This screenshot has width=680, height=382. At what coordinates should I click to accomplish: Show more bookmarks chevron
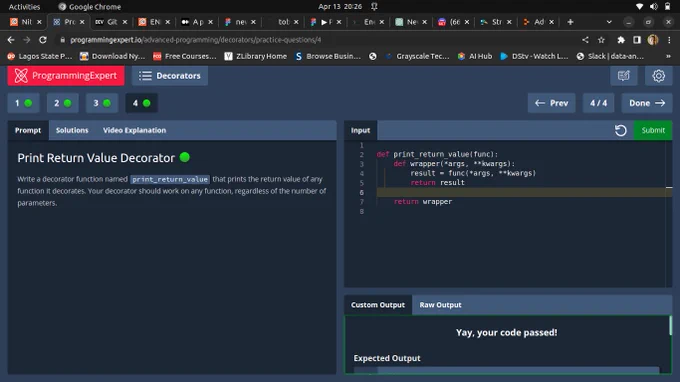(x=668, y=56)
